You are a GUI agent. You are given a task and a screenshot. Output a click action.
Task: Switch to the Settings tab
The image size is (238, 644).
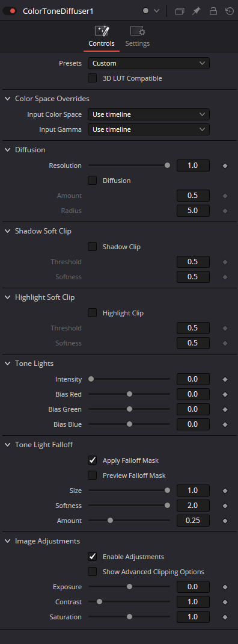(x=138, y=37)
